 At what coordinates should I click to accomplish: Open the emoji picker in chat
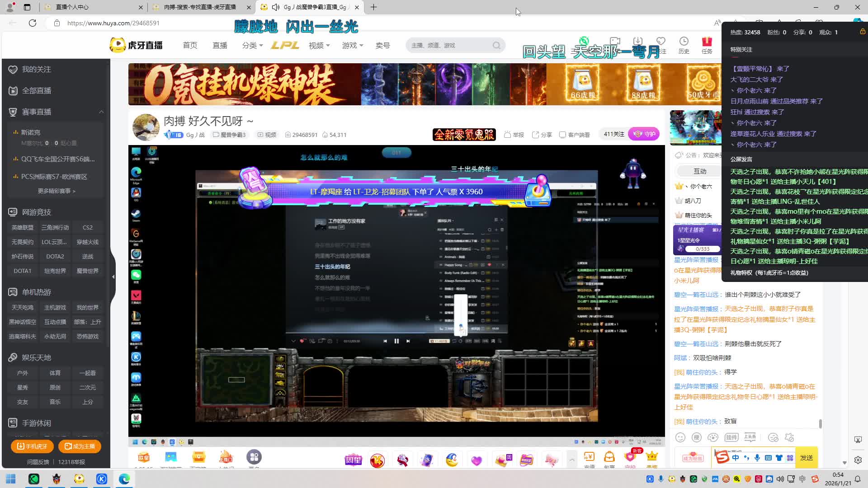point(680,437)
